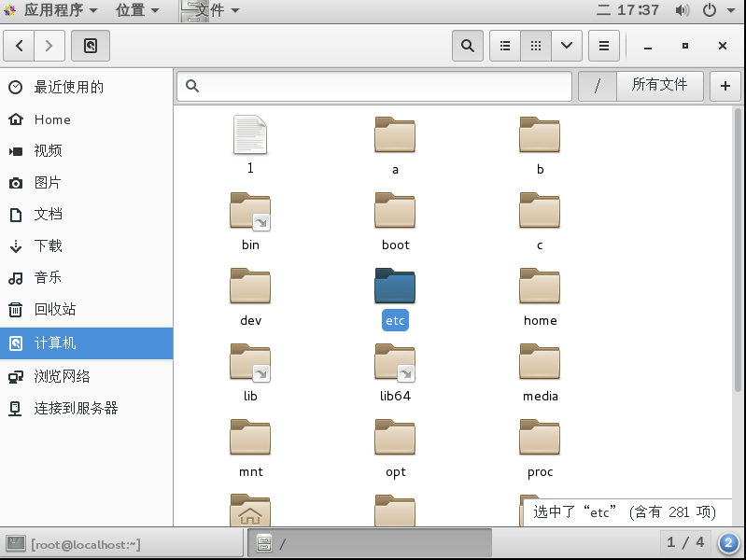Switch to root@localhost terminal in taskbar
The image size is (746, 560).
[121, 544]
